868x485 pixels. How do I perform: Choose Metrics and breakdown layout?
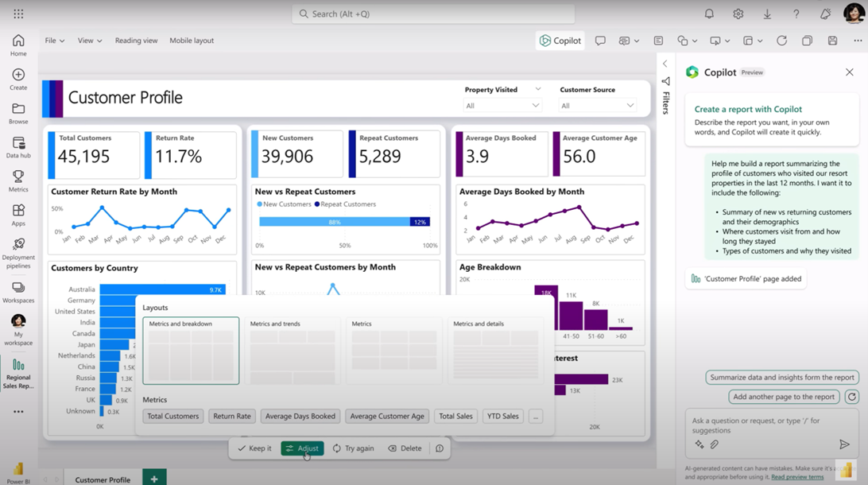[191, 351]
